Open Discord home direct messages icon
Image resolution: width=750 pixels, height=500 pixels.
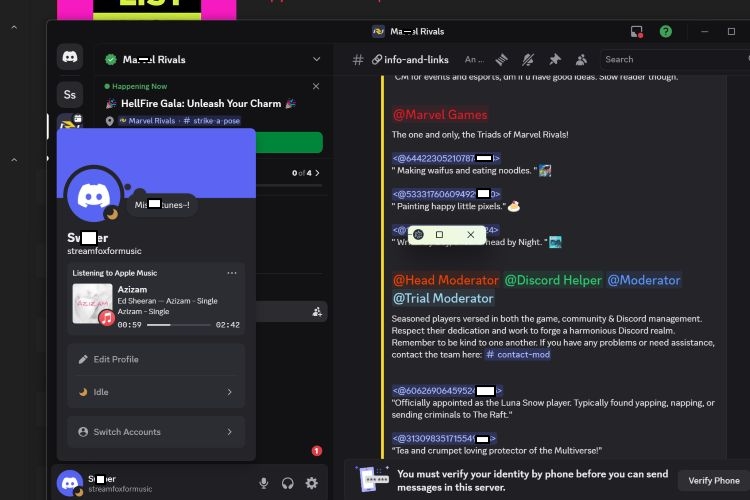pyautogui.click(x=69, y=57)
